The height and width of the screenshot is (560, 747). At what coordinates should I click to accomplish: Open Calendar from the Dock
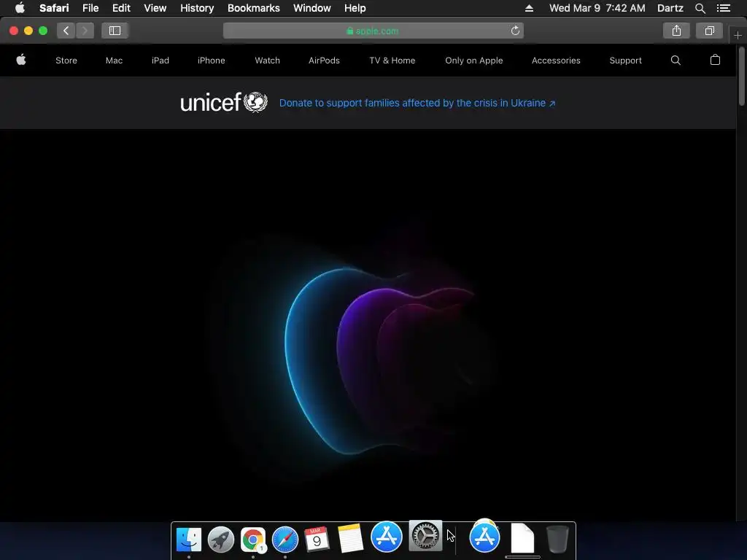pyautogui.click(x=317, y=540)
